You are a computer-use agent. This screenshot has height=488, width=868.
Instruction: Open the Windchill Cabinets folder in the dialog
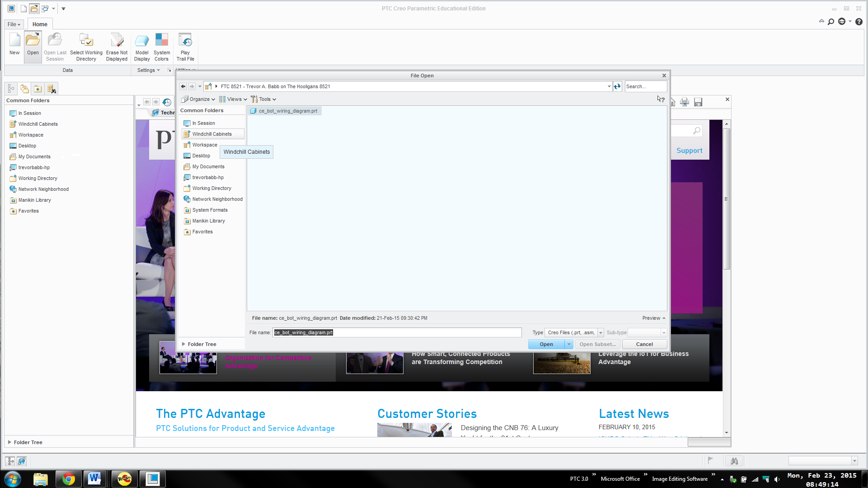pyautogui.click(x=212, y=133)
